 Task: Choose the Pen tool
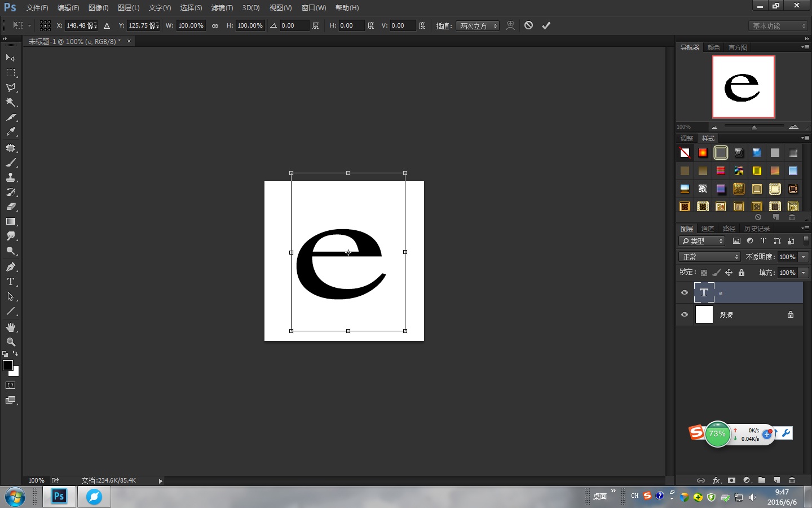pos(11,267)
